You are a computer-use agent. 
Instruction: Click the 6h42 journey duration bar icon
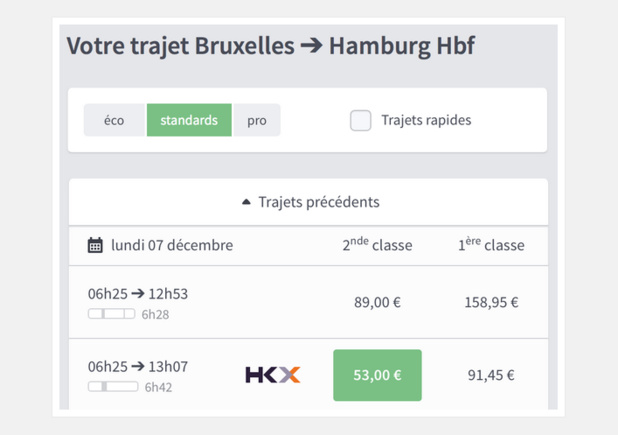pyautogui.click(x=113, y=387)
